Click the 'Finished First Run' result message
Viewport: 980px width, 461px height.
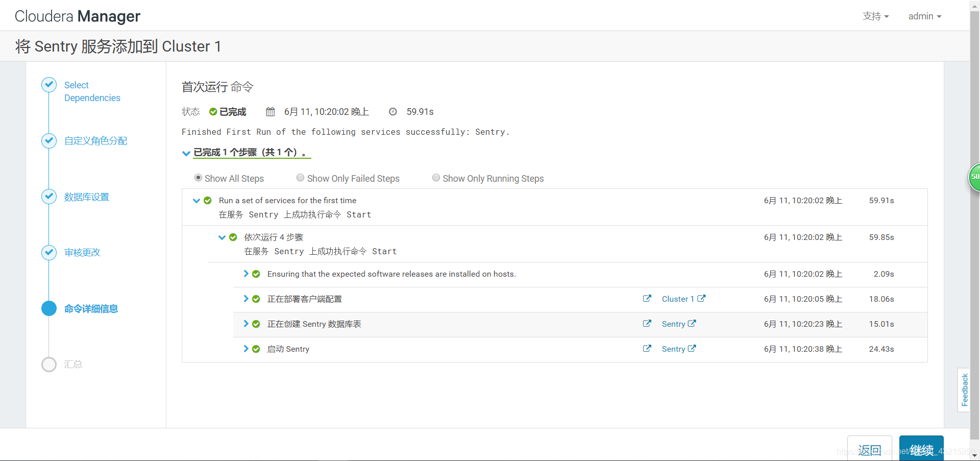tap(346, 132)
